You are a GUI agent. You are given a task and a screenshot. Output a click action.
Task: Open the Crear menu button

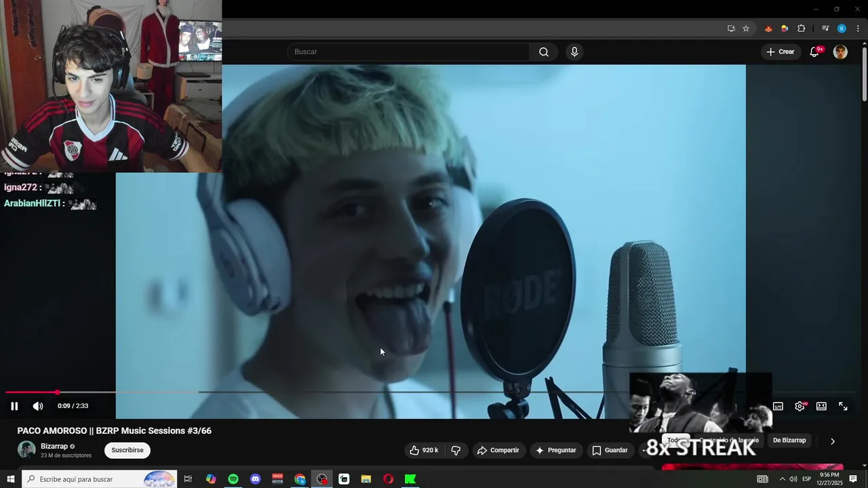[780, 52]
